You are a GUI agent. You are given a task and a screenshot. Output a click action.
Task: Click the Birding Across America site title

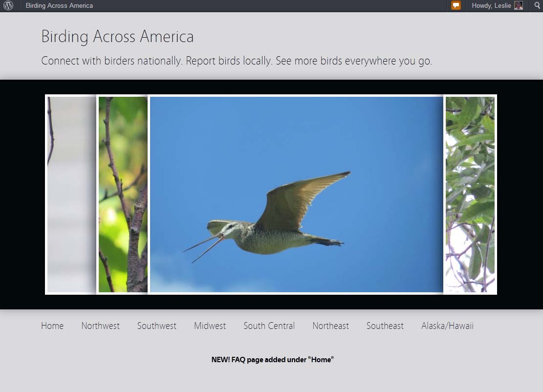117,37
